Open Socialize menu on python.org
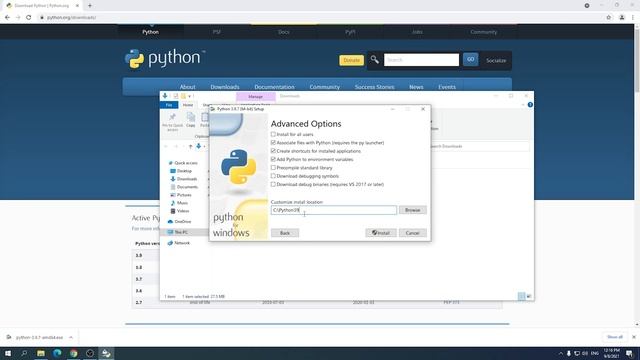The width and height of the screenshot is (640, 360). (x=496, y=60)
